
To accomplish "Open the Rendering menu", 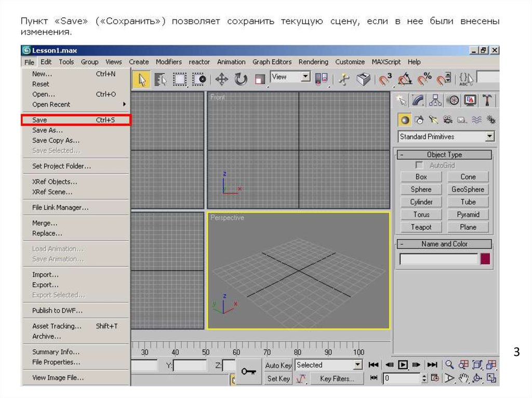I will (313, 62).
